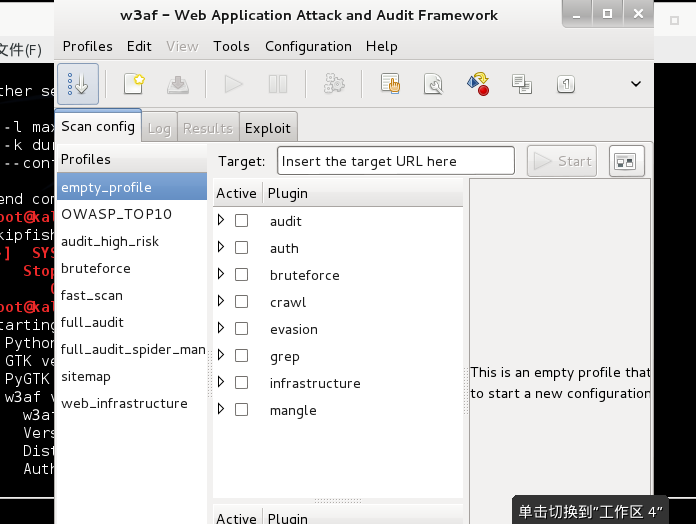Click the Wizards toolbar icon with down arrow
The image size is (696, 524).
pyautogui.click(x=78, y=84)
